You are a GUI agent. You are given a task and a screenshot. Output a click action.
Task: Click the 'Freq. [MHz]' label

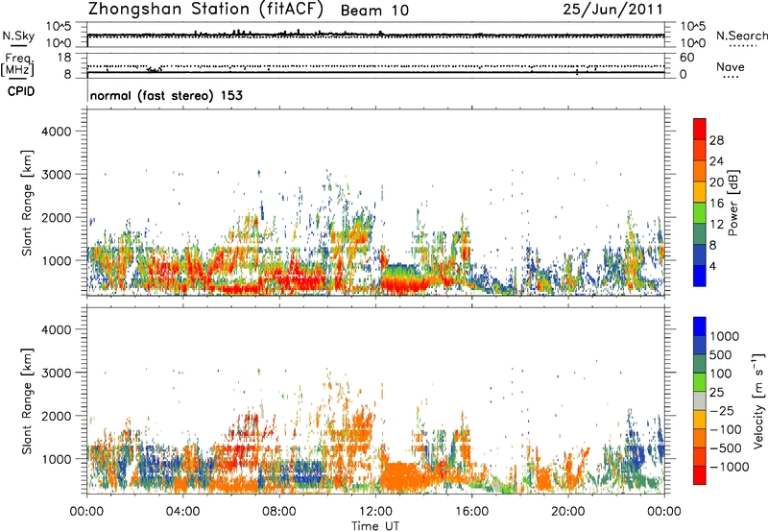[x=18, y=64]
